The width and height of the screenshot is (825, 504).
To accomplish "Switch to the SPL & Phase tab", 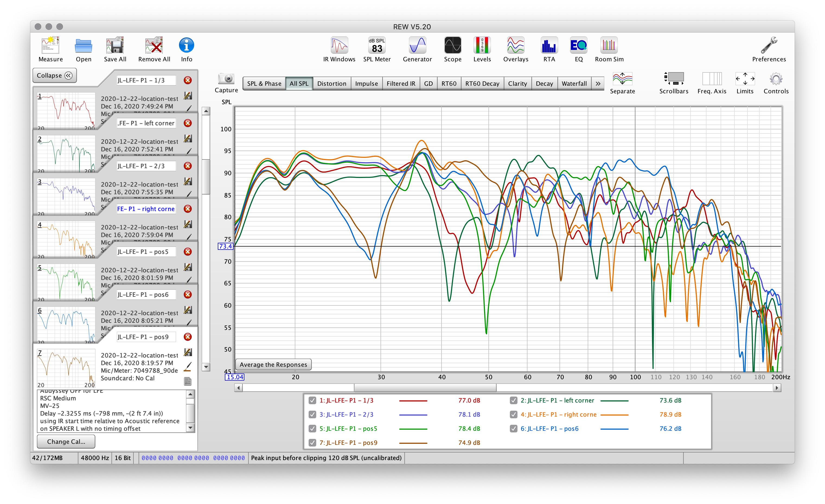I will point(264,84).
